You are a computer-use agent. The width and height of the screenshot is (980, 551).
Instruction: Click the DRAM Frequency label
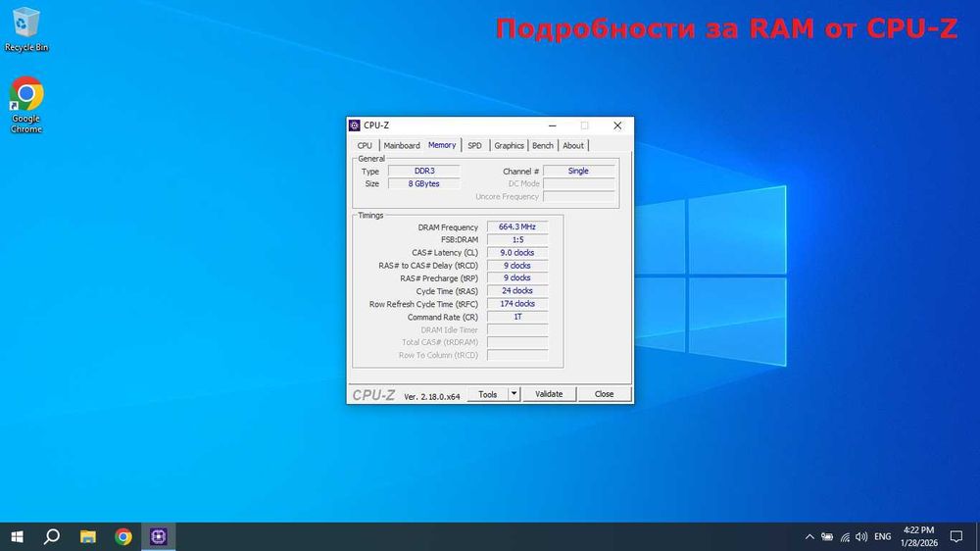coord(448,227)
